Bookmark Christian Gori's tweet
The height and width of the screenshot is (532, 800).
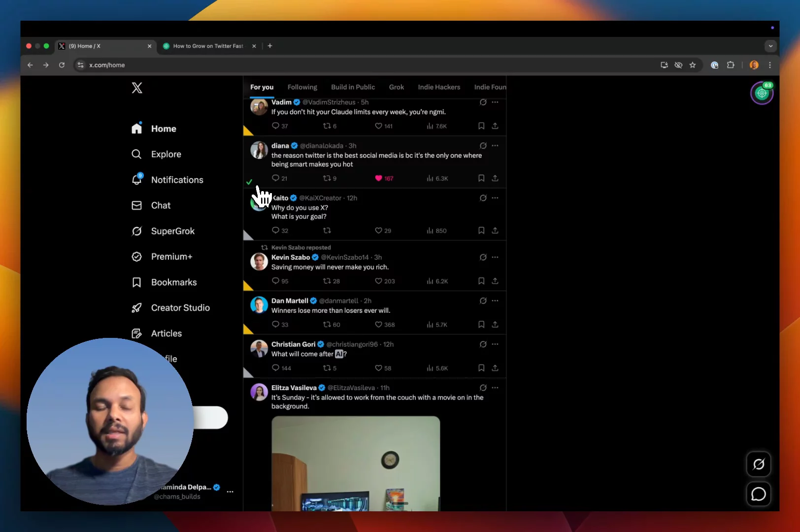click(x=481, y=368)
